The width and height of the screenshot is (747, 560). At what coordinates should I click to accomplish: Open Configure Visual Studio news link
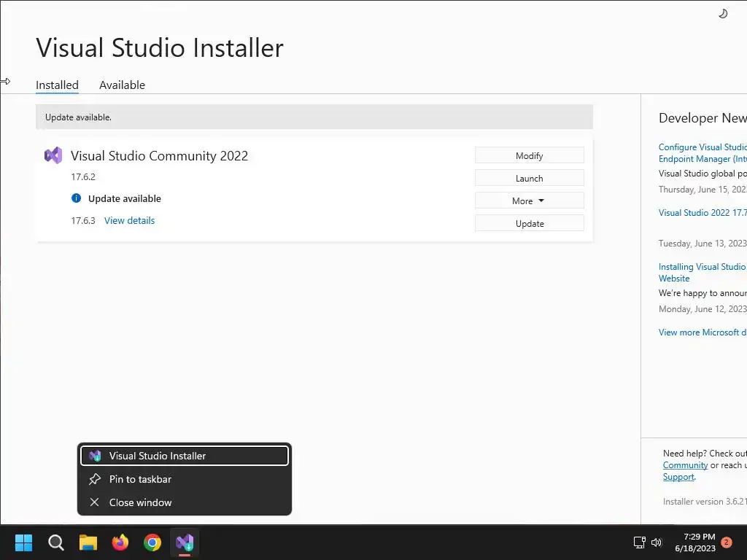pyautogui.click(x=703, y=153)
